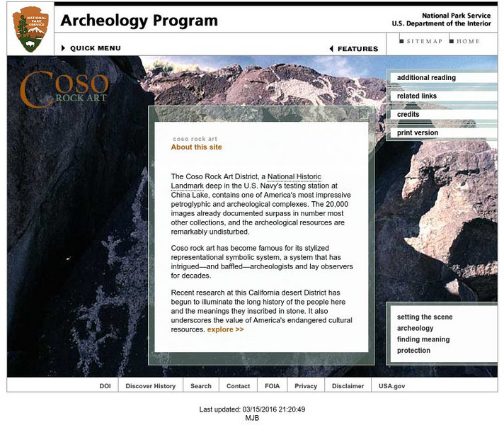Go to the protection section
Screen dimensions: 504x425
[x=413, y=351]
